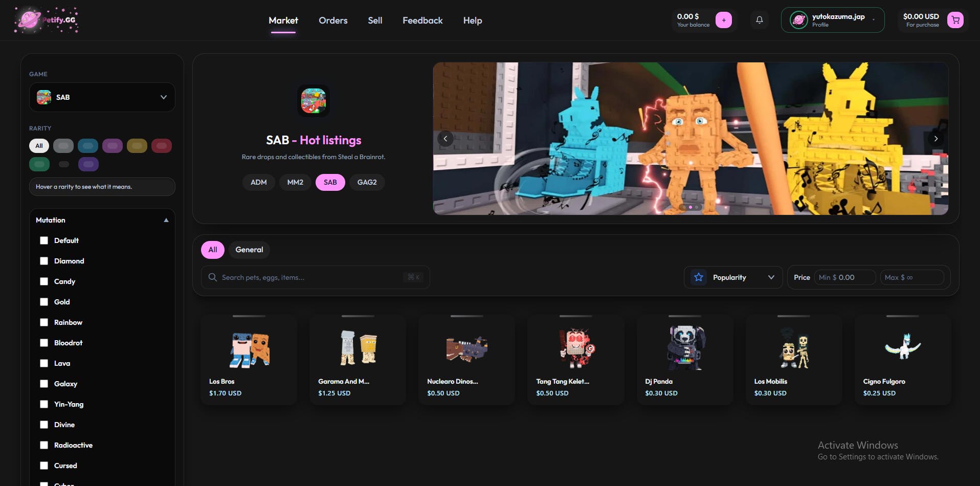Open the Los Bros listing image
Image resolution: width=980 pixels, height=486 pixels.
249,349
